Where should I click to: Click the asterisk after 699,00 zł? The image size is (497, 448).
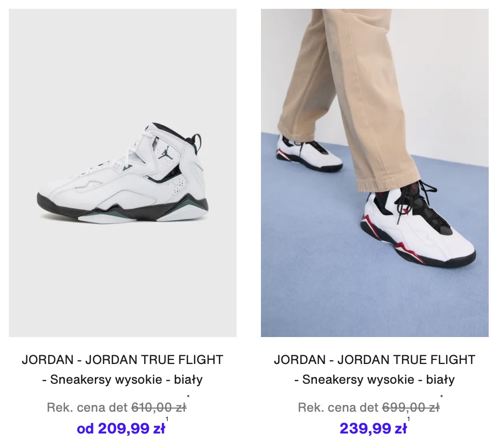(x=441, y=396)
